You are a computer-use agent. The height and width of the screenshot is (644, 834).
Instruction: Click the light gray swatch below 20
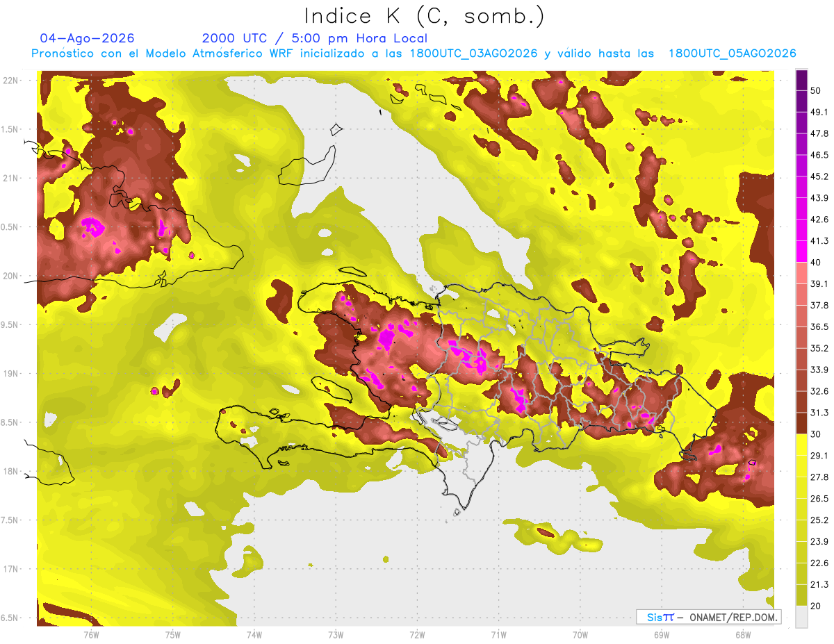click(801, 616)
